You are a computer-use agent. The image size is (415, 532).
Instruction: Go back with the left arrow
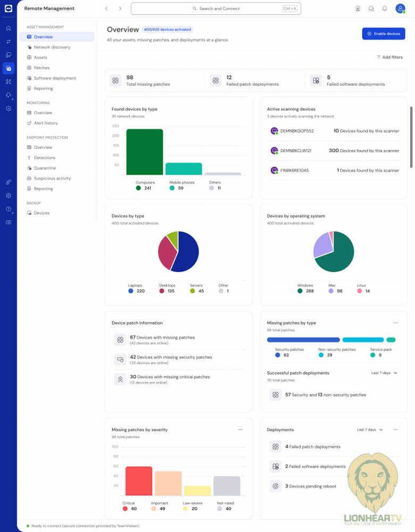(107, 9)
